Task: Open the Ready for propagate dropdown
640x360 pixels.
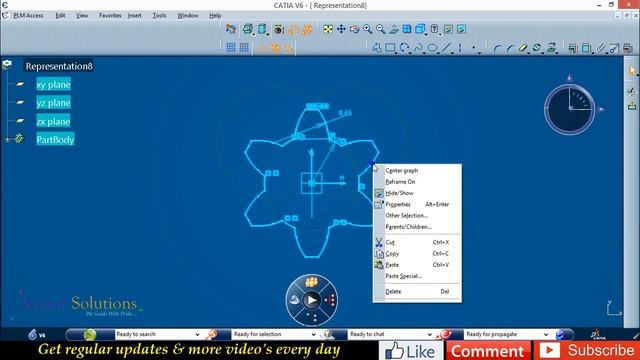Action: coord(546,334)
